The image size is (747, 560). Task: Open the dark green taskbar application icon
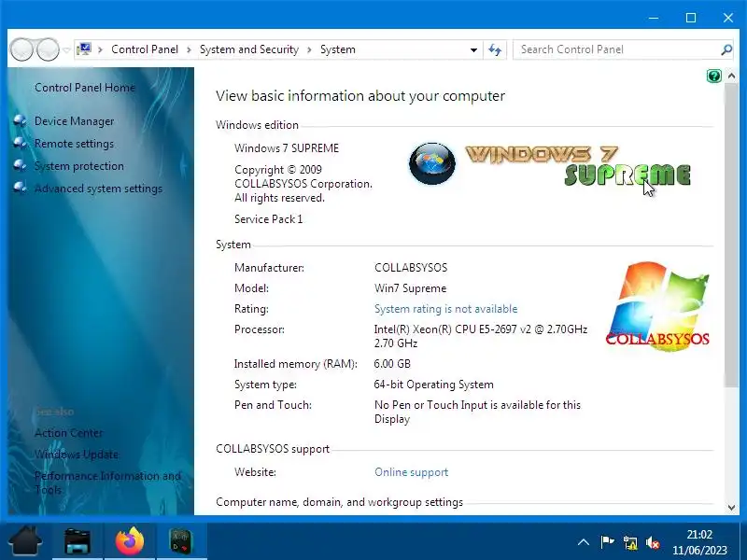181,541
